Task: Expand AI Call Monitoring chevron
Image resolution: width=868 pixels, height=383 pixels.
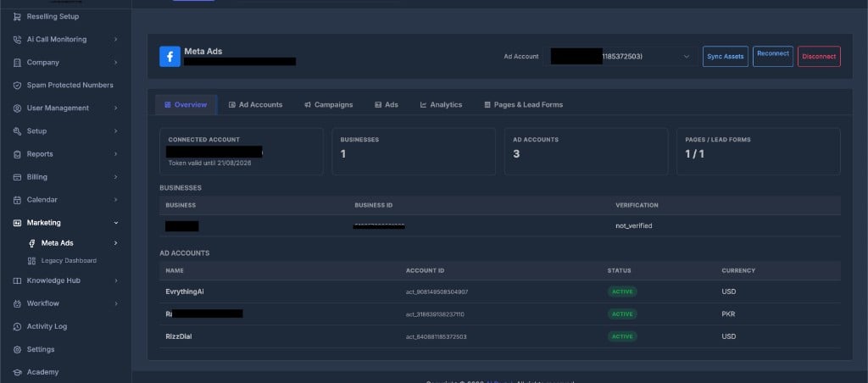Action: (x=115, y=39)
